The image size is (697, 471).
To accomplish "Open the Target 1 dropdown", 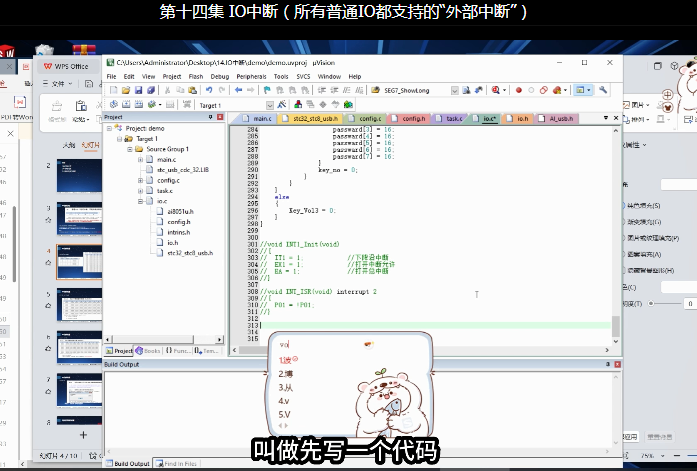I will pos(270,105).
